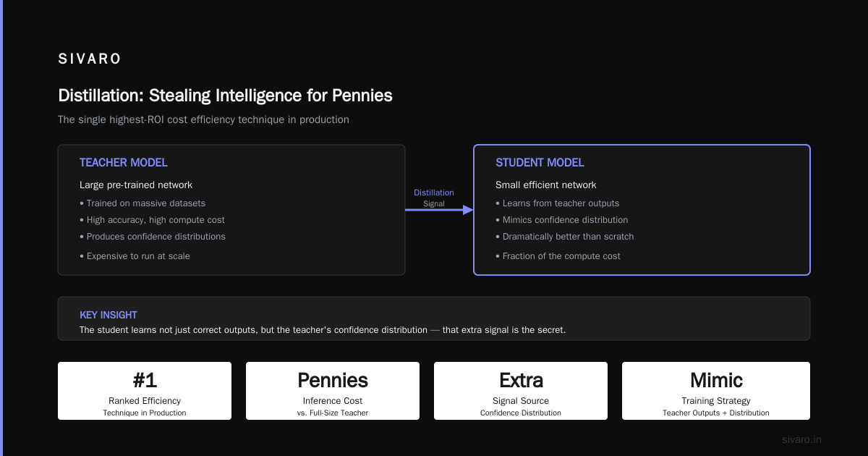This screenshot has height=456, width=868.
Task: Select the Mimic Training Strategy card
Action: coord(716,391)
